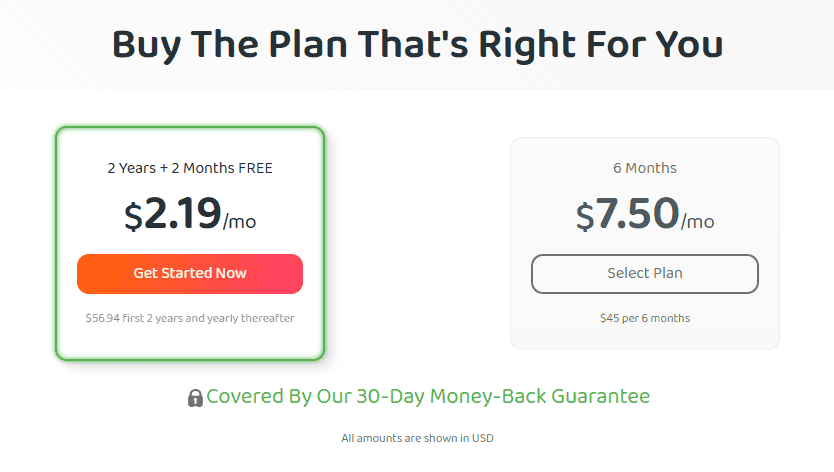Click the /mo suffix on the two-year price
Image resolution: width=834 pixels, height=472 pixels.
click(239, 221)
